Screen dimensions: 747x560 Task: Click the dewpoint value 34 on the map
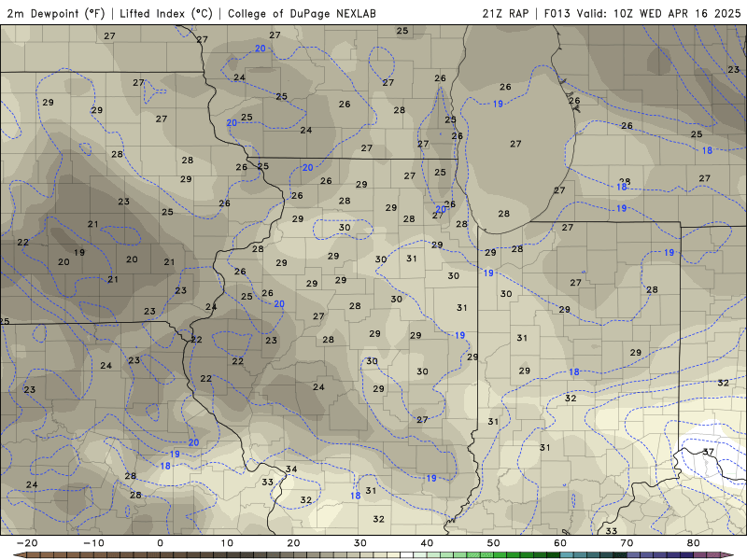click(x=291, y=469)
